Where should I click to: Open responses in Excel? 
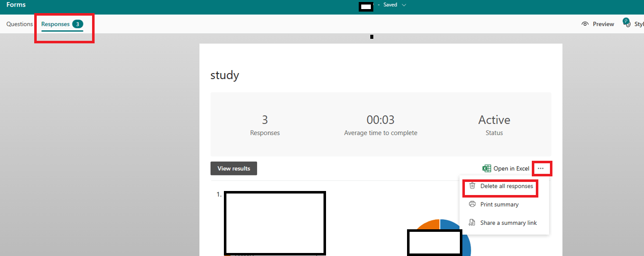(506, 168)
